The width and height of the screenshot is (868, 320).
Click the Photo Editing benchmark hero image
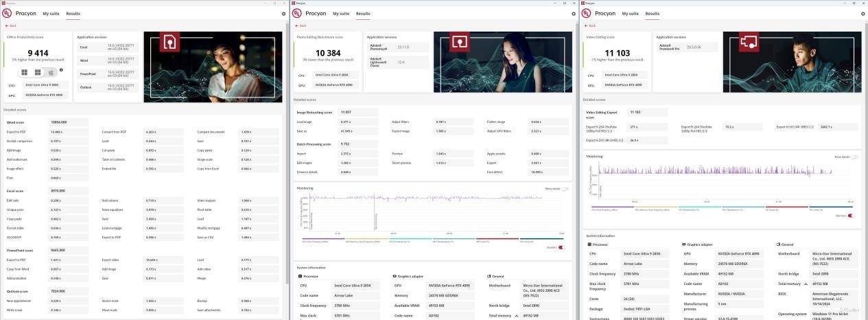(x=502, y=62)
